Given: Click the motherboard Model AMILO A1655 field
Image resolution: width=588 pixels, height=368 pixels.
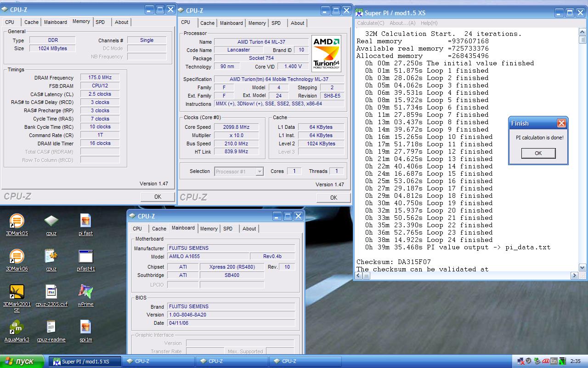Looking at the screenshot, I should pos(208,256).
